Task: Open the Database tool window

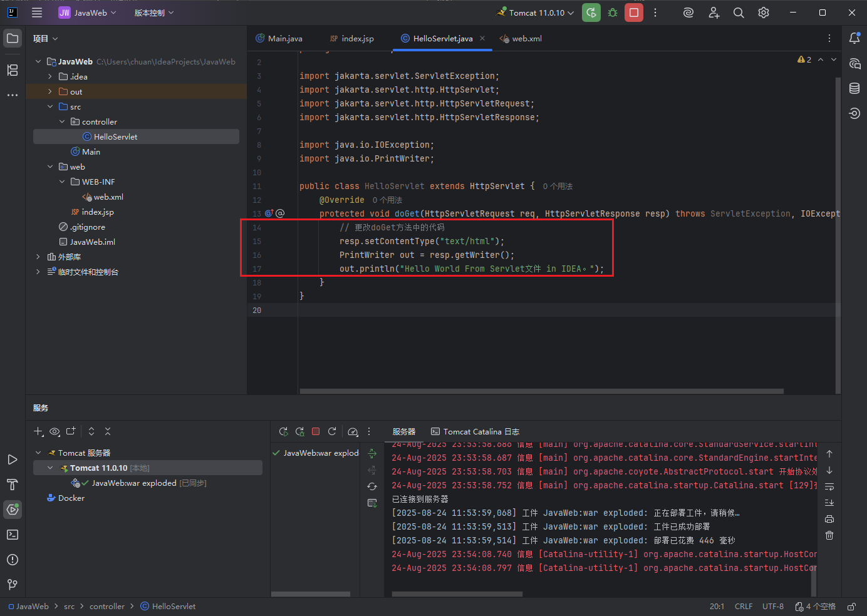Action: point(854,88)
